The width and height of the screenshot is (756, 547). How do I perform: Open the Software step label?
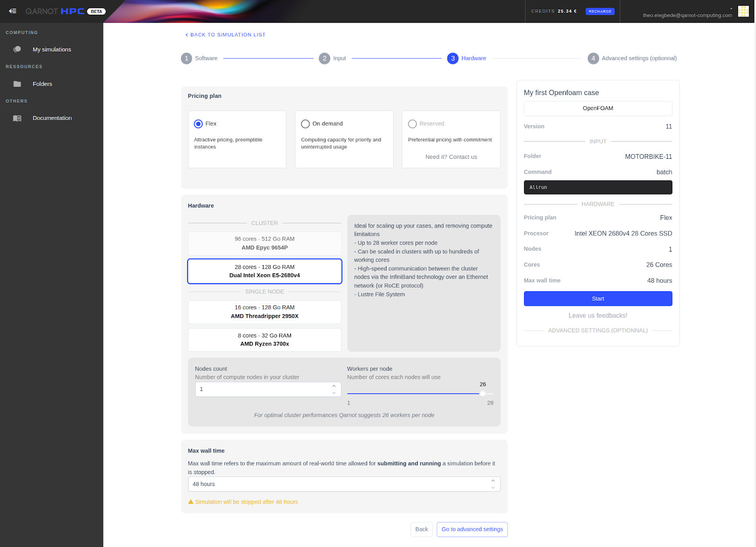coord(206,58)
